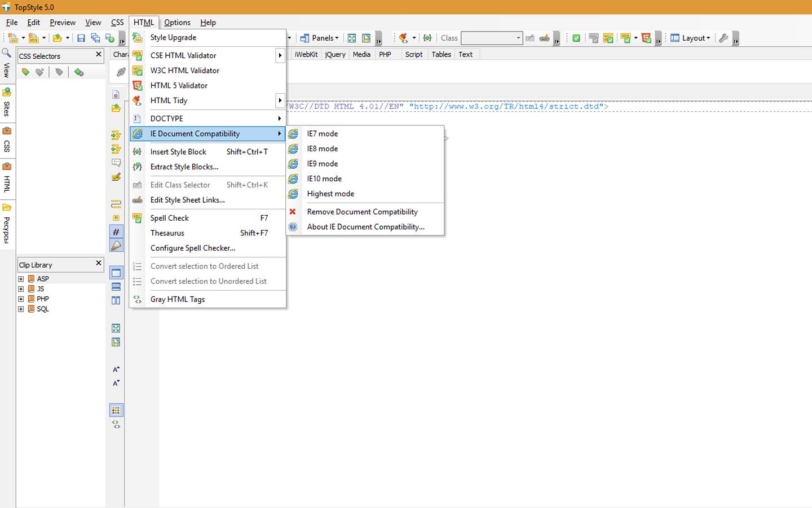Screen dimensions: 812x508
Task: Open the Layout dropdown
Action: (x=690, y=38)
